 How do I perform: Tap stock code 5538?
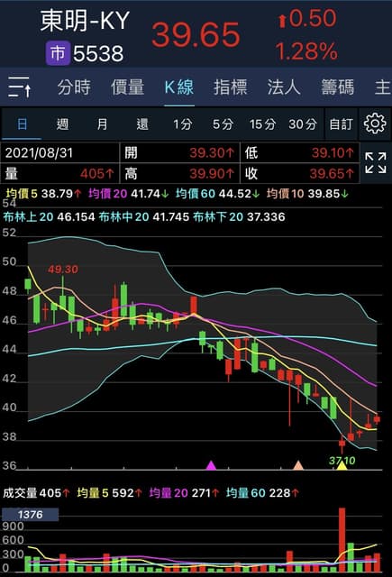click(98, 54)
